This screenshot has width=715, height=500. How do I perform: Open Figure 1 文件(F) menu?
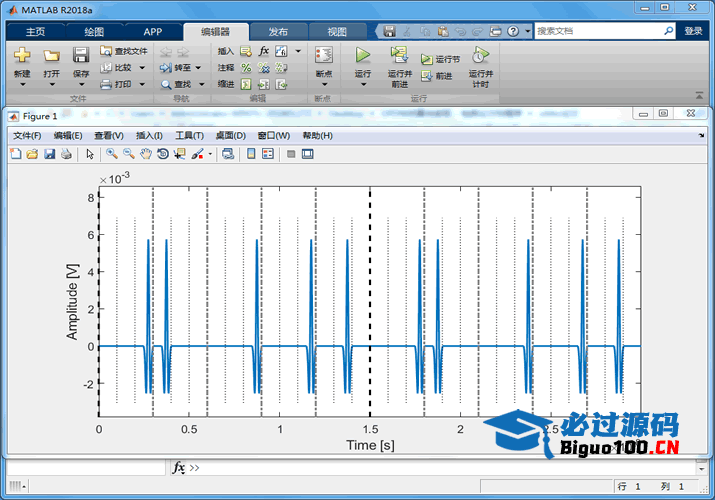tap(27, 136)
